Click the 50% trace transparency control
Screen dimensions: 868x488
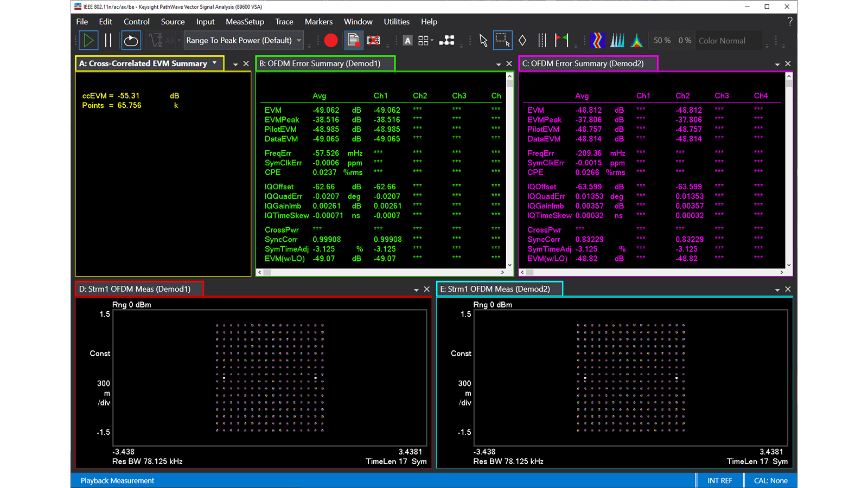[x=662, y=40]
